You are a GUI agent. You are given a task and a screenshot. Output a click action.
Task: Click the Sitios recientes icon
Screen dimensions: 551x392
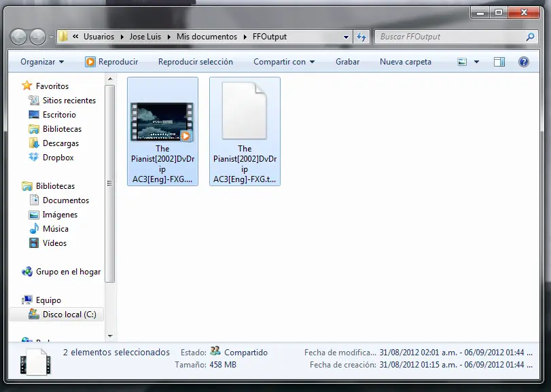pyautogui.click(x=34, y=100)
